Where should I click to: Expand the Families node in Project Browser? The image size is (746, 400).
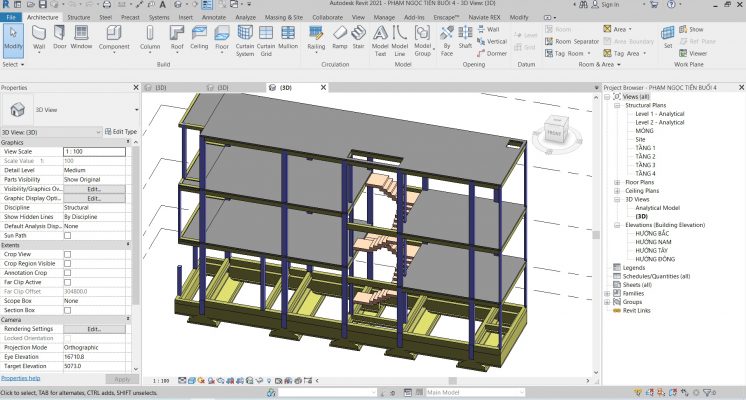click(x=606, y=293)
